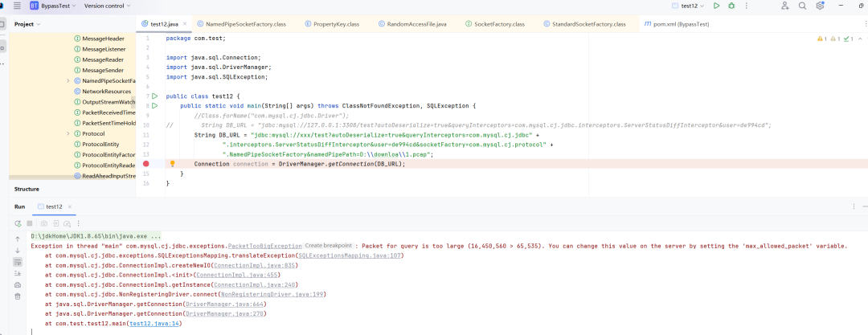868x335 pixels.
Task: Run main method from gutter line 8
Action: [x=155, y=105]
